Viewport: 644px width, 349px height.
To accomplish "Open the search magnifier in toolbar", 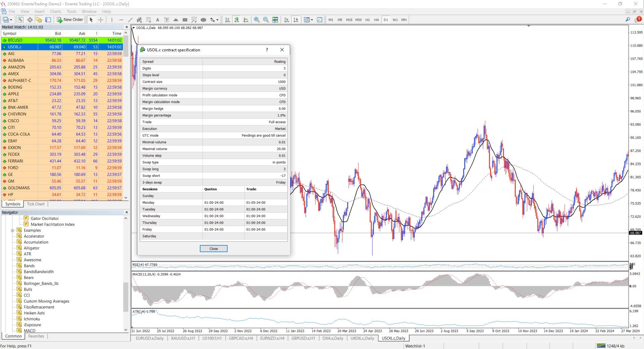I will click(x=628, y=20).
